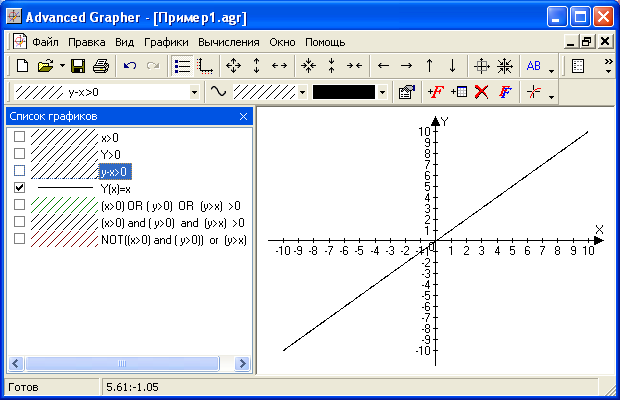This screenshot has height=400, width=620.
Task: Create a new document with the blank page icon
Action: (x=23, y=66)
